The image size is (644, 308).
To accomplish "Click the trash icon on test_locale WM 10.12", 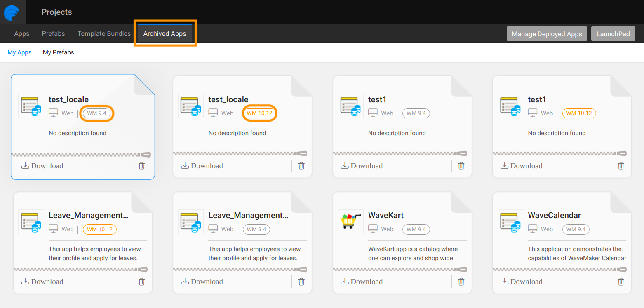I will coord(301,165).
